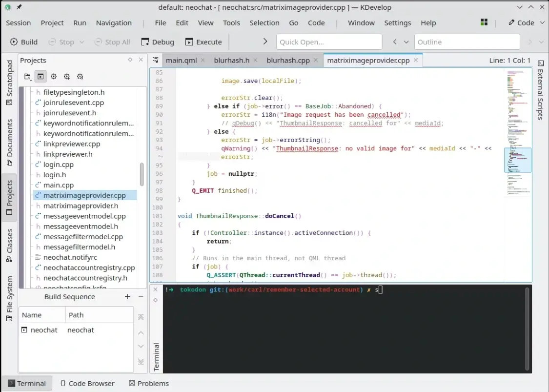Click the Execute toolbar button
This screenshot has width=549, height=392.
(x=203, y=41)
